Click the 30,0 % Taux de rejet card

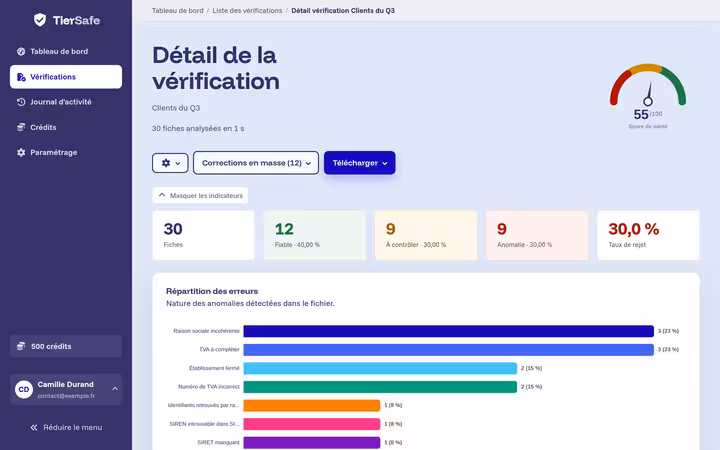tap(648, 236)
